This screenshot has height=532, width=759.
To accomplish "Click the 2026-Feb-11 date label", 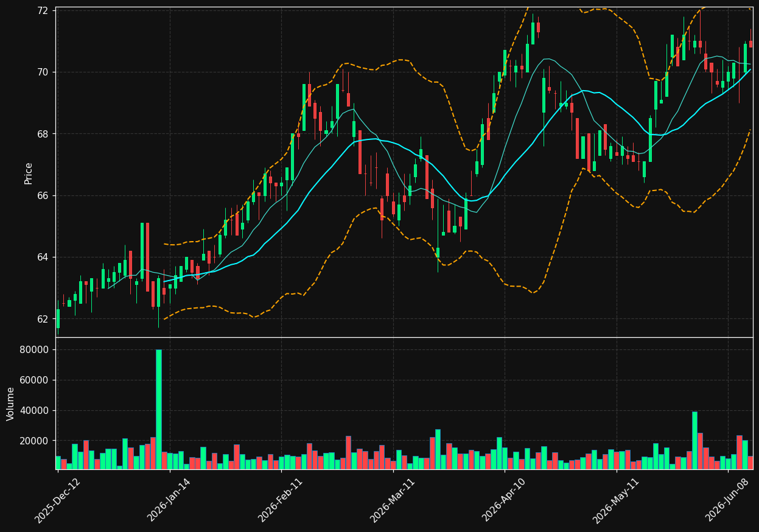I will click(280, 500).
